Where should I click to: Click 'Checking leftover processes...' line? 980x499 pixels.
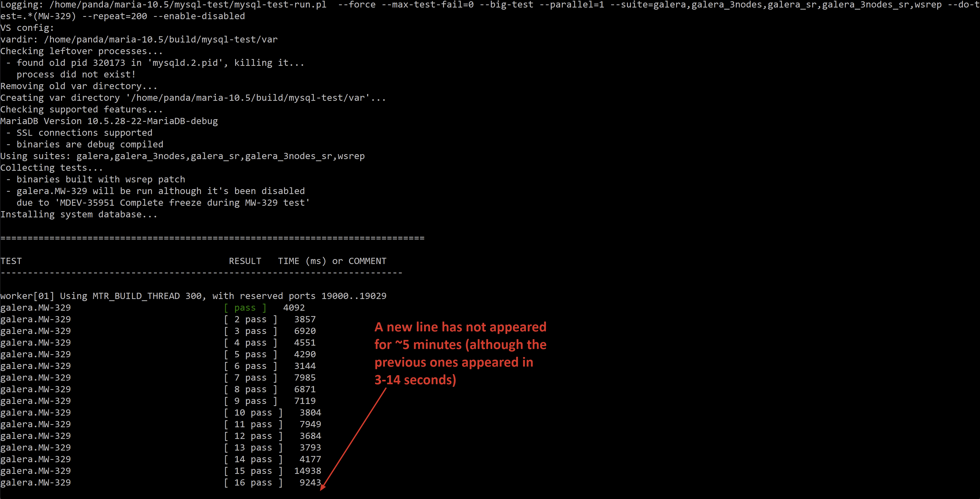(81, 51)
